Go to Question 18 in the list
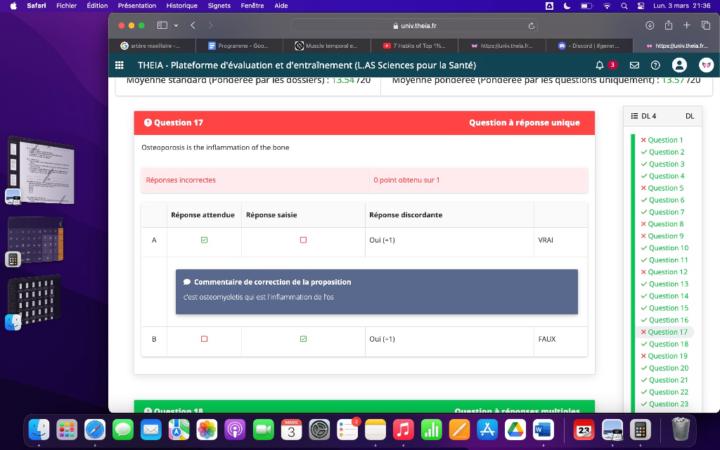720x450 pixels. [x=668, y=344]
